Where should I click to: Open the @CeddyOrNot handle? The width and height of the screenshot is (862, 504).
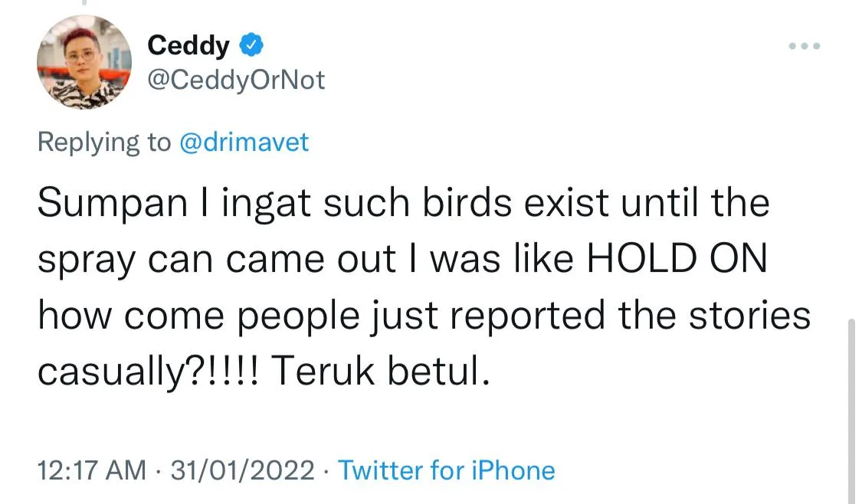[236, 79]
